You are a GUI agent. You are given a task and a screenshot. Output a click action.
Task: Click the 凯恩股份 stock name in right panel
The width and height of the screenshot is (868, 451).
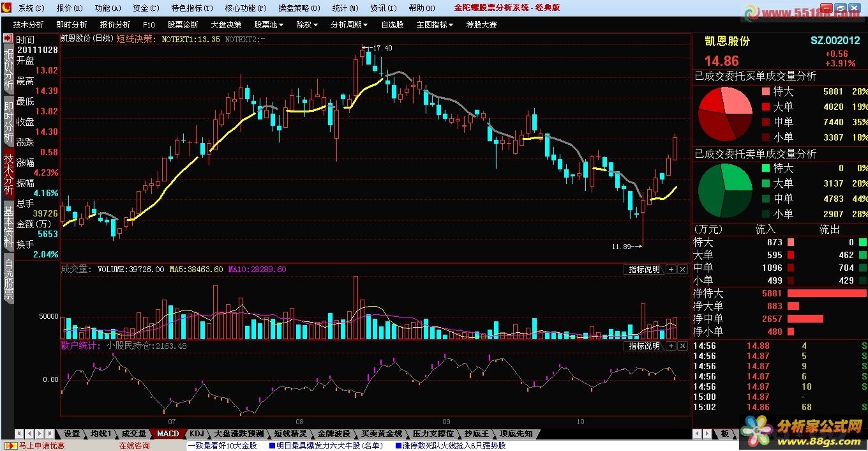pyautogui.click(x=727, y=41)
